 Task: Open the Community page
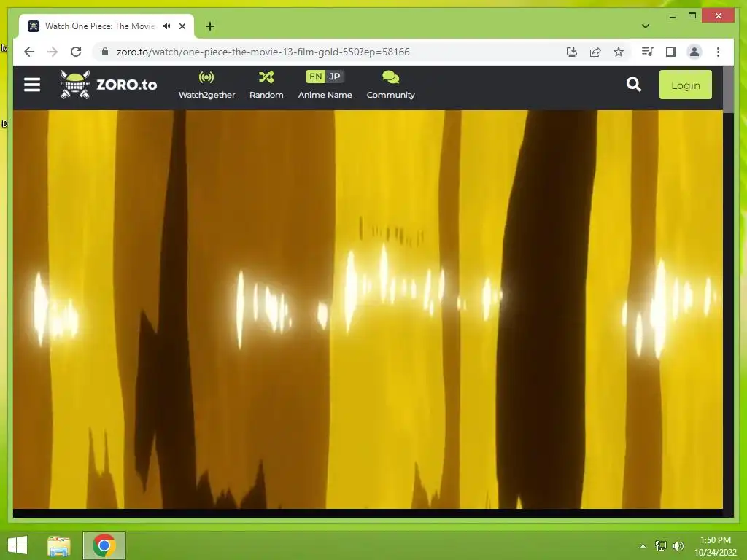391,85
